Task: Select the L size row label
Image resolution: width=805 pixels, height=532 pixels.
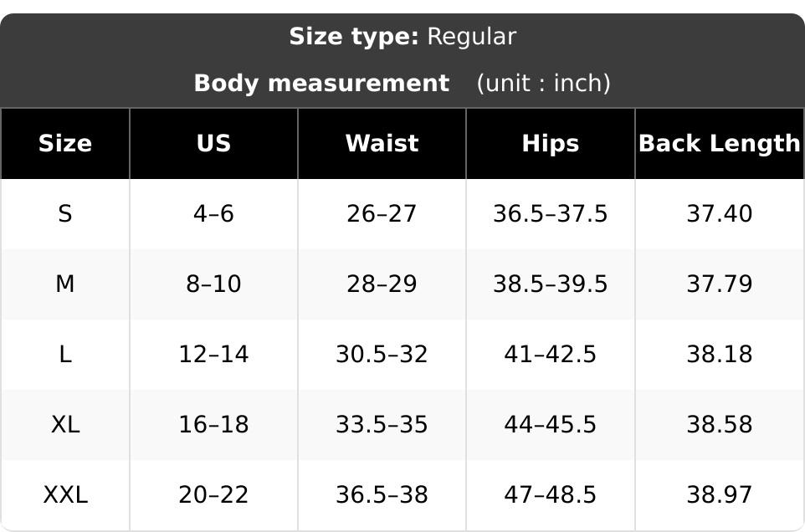Action: 65,355
